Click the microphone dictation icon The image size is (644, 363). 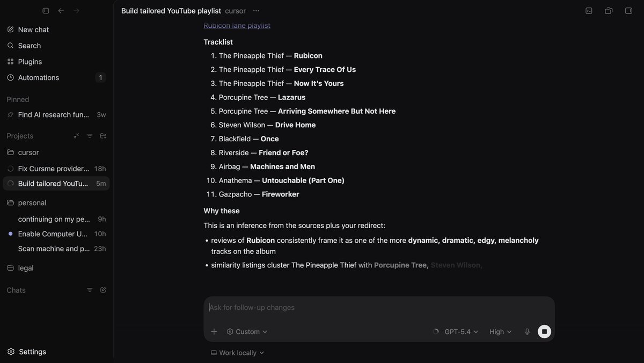tap(527, 332)
